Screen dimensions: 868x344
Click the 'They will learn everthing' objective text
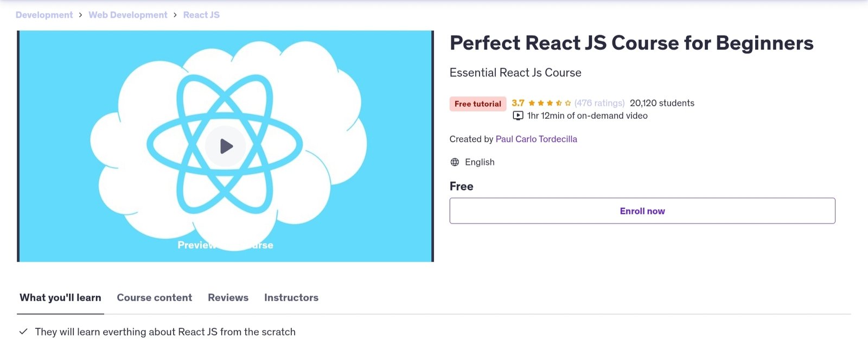click(x=165, y=332)
